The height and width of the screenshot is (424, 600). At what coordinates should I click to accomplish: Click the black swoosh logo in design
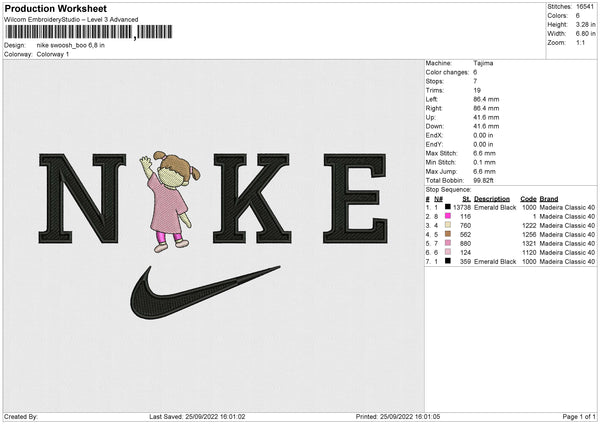coord(205,292)
